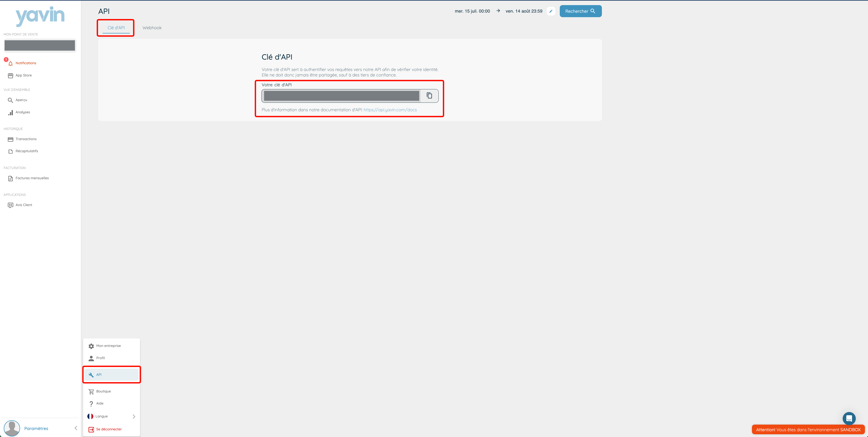Click the Mon entreprise gear icon

pos(91,346)
